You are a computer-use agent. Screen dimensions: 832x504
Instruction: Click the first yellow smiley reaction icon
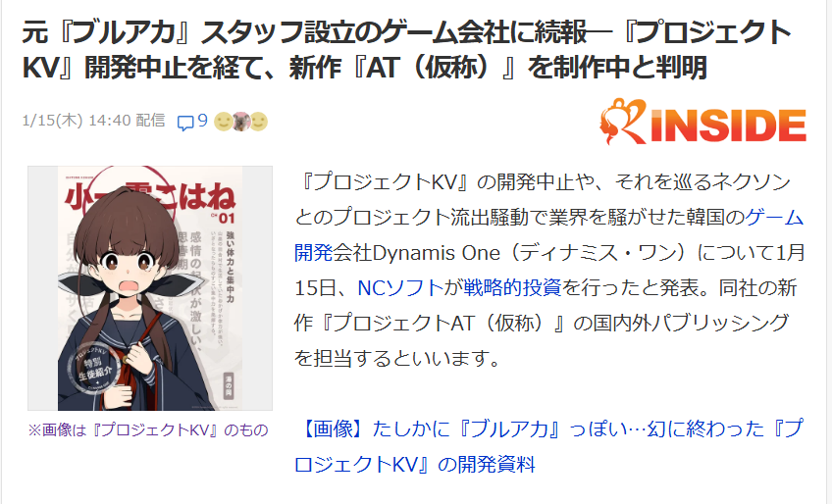[x=223, y=122]
